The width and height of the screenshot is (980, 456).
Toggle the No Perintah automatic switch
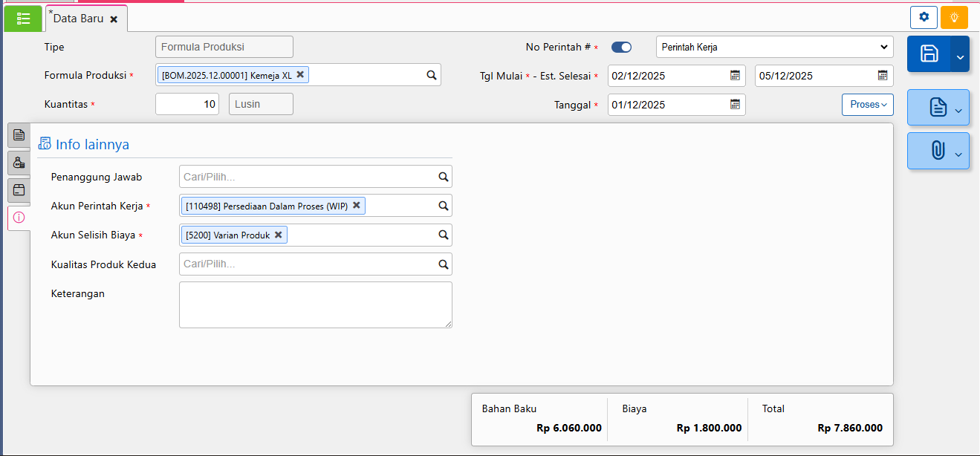[x=621, y=47]
